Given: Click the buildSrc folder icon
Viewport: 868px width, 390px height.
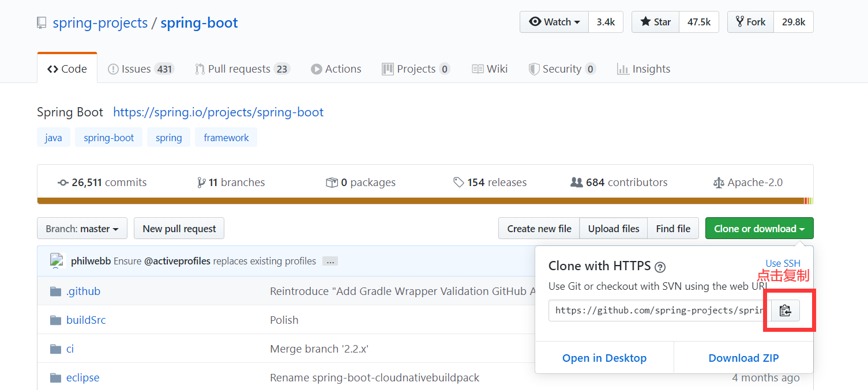Looking at the screenshot, I should coord(55,320).
